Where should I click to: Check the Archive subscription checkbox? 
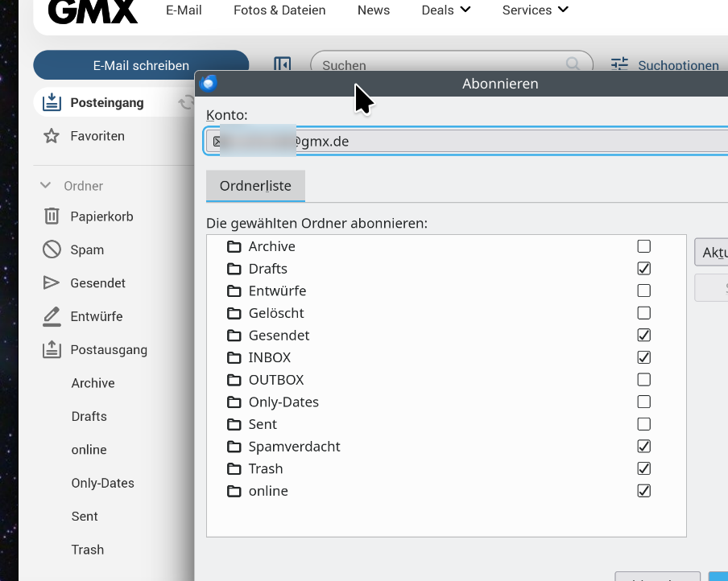click(x=644, y=246)
